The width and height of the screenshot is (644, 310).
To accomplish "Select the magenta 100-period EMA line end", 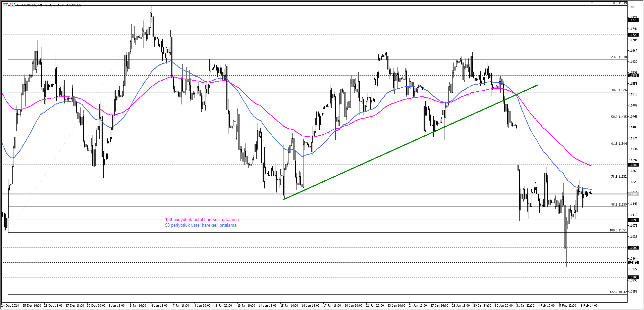I will tap(591, 166).
